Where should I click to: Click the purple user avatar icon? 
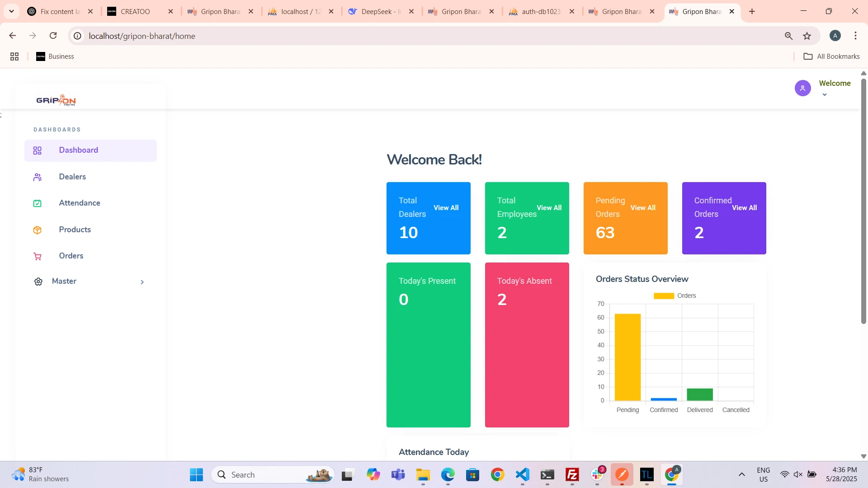802,88
